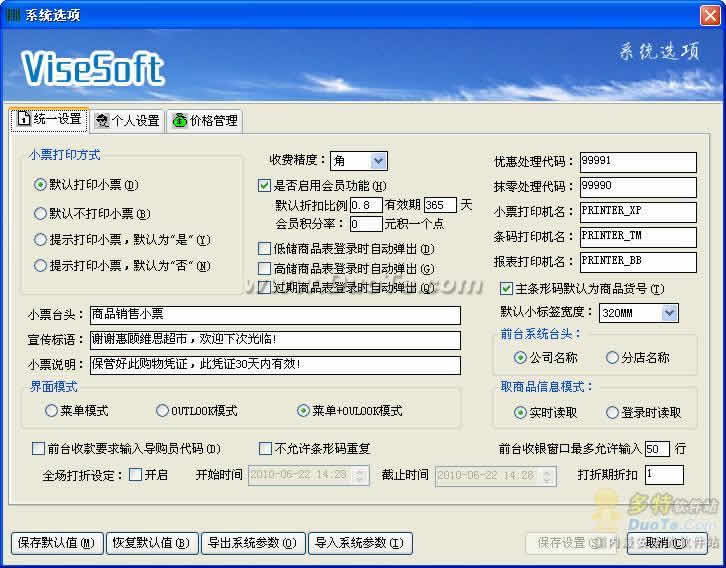Toggle 过期商品表登录时自动弹出 checkbox
The width and height of the screenshot is (726, 568).
click(264, 287)
